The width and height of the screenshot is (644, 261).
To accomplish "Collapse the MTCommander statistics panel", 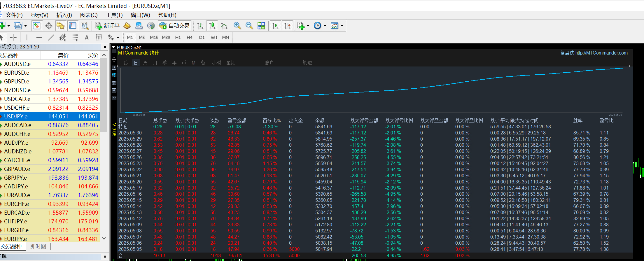I will (114, 51).
